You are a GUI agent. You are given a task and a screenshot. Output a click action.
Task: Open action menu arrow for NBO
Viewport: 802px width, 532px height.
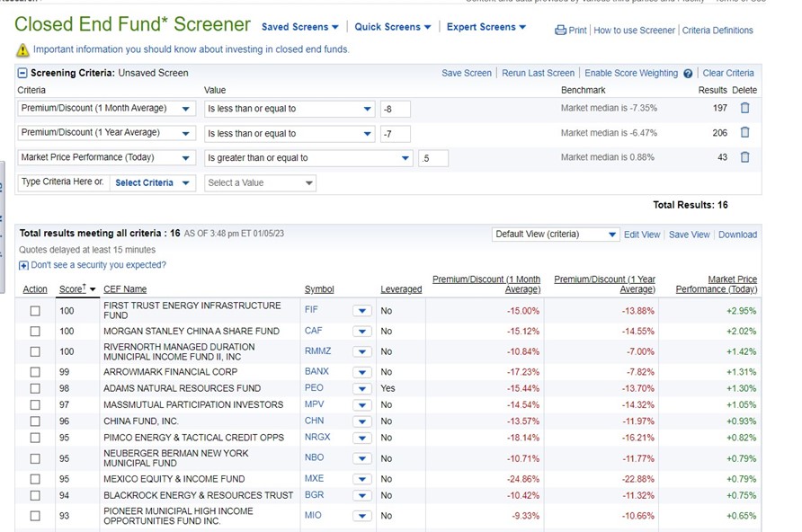point(362,458)
